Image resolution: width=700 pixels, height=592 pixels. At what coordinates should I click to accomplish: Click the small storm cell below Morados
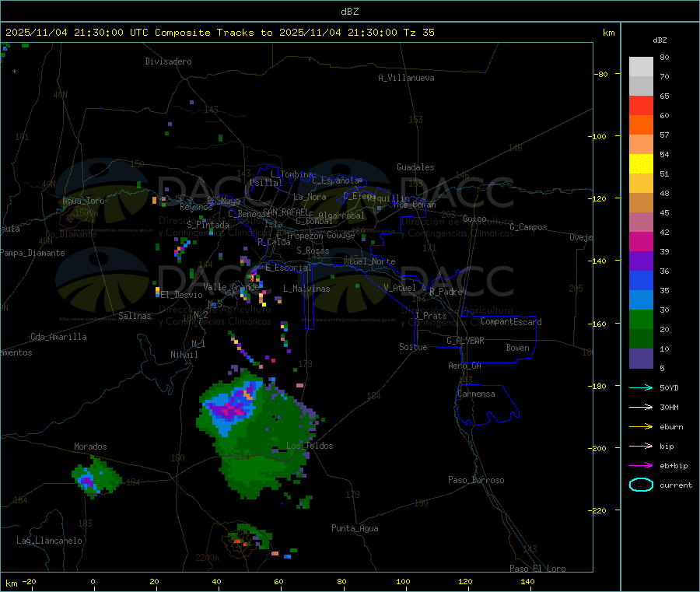96,478
